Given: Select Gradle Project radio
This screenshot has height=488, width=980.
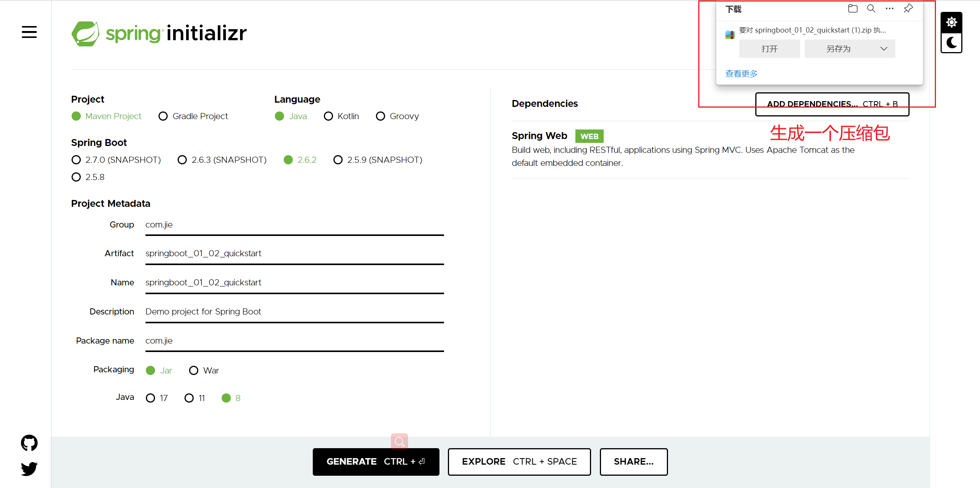Looking at the screenshot, I should [x=193, y=116].
